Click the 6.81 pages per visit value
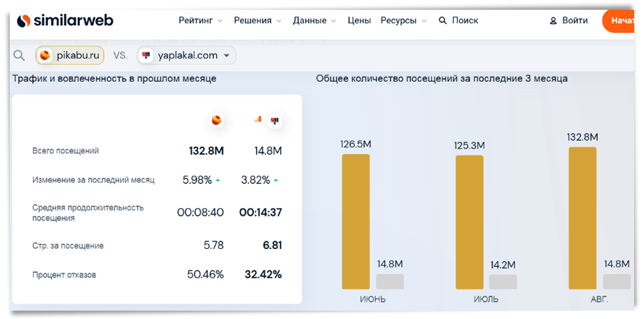This screenshot has width=644, height=319. tap(272, 246)
